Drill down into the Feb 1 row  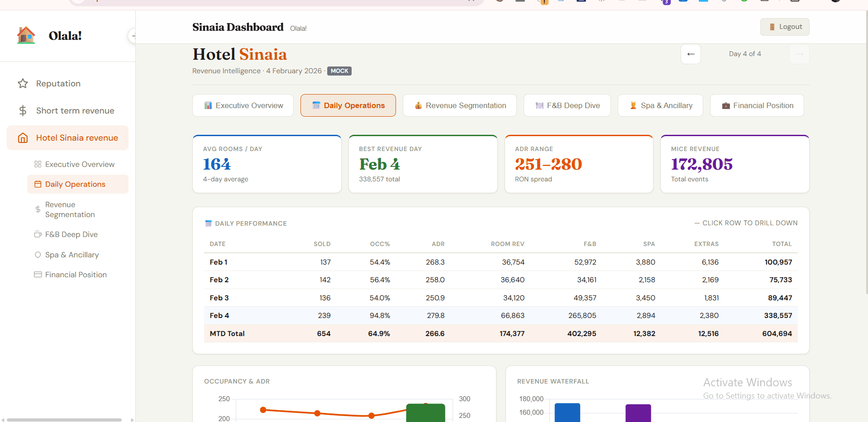click(501, 262)
